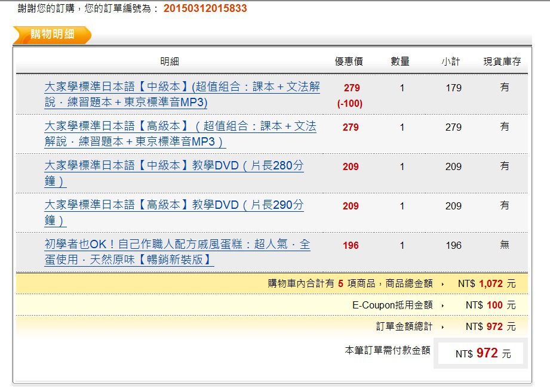Click the (-100) discount under the 279 price
Viewport: 550px width, 392px height.
[x=350, y=104]
